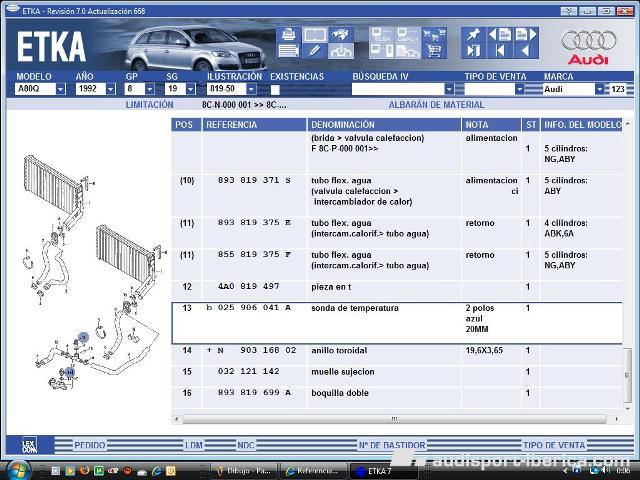This screenshot has width=640, height=480.
Task: Click the skip forward to door icon
Action: (x=473, y=51)
